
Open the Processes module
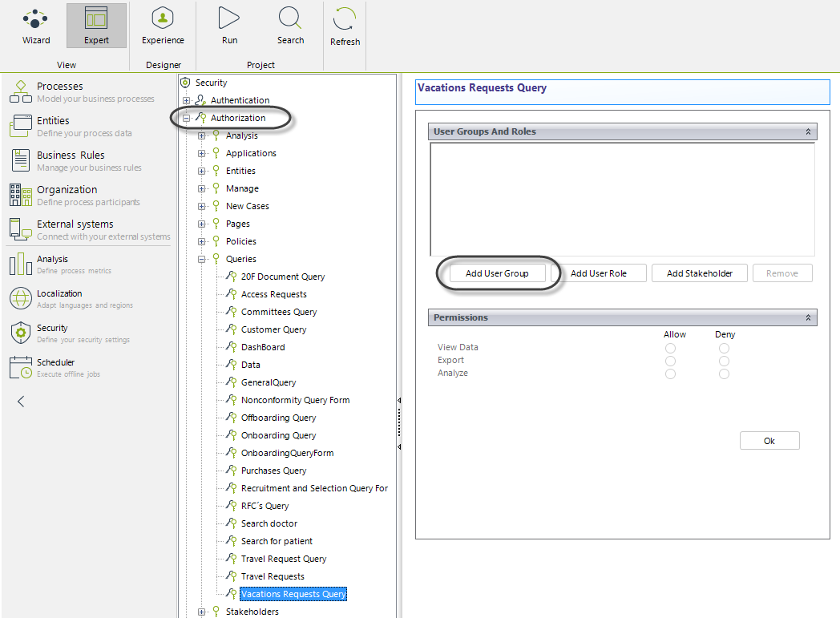59,92
